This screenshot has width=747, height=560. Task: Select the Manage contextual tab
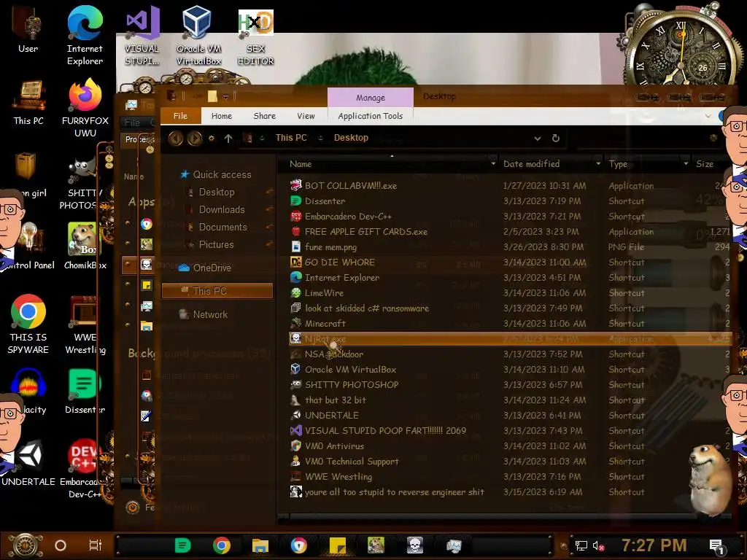370,98
